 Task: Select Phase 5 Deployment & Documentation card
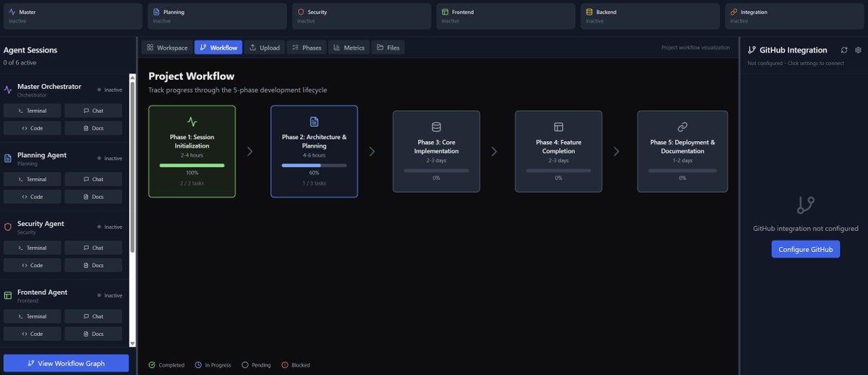tap(682, 151)
